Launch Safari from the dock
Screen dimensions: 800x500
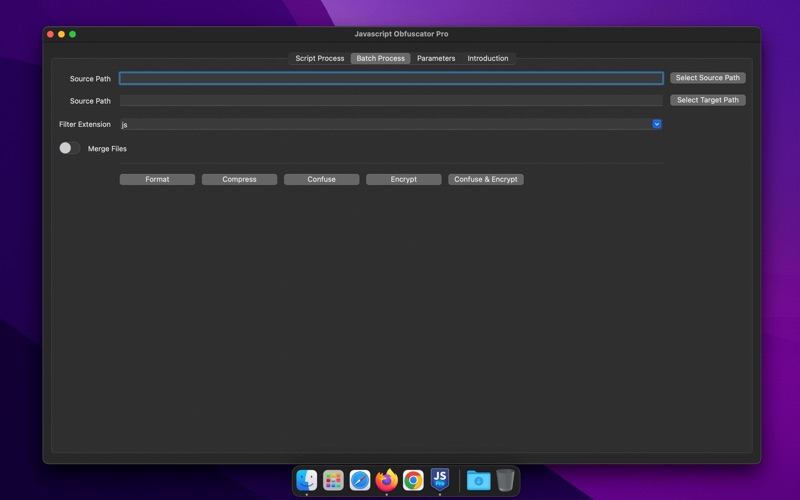coord(360,480)
